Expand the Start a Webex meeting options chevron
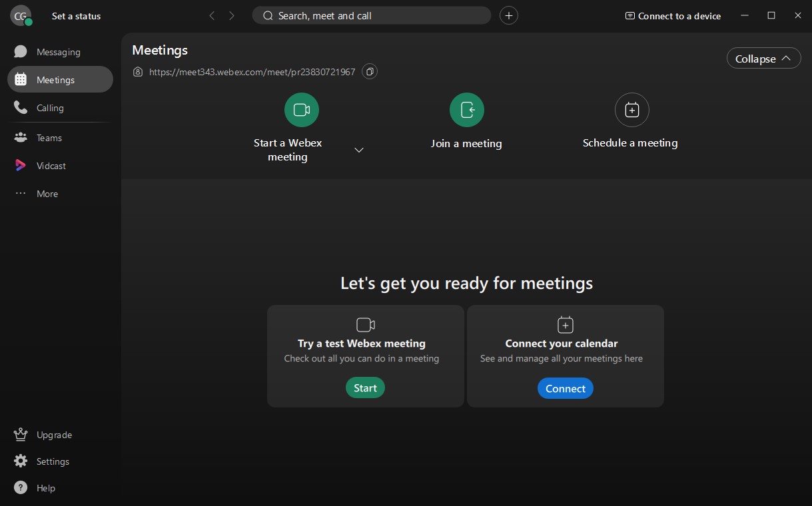The image size is (812, 506). [x=359, y=150]
